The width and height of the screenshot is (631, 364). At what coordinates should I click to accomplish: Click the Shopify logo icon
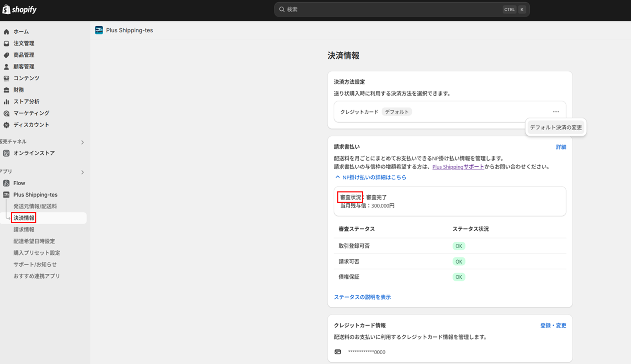pyautogui.click(x=6, y=9)
